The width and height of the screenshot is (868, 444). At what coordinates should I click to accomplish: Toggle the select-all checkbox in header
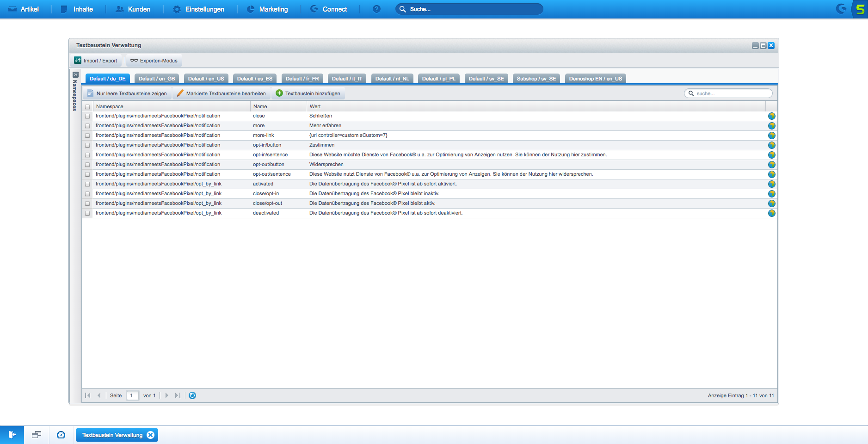[87, 107]
